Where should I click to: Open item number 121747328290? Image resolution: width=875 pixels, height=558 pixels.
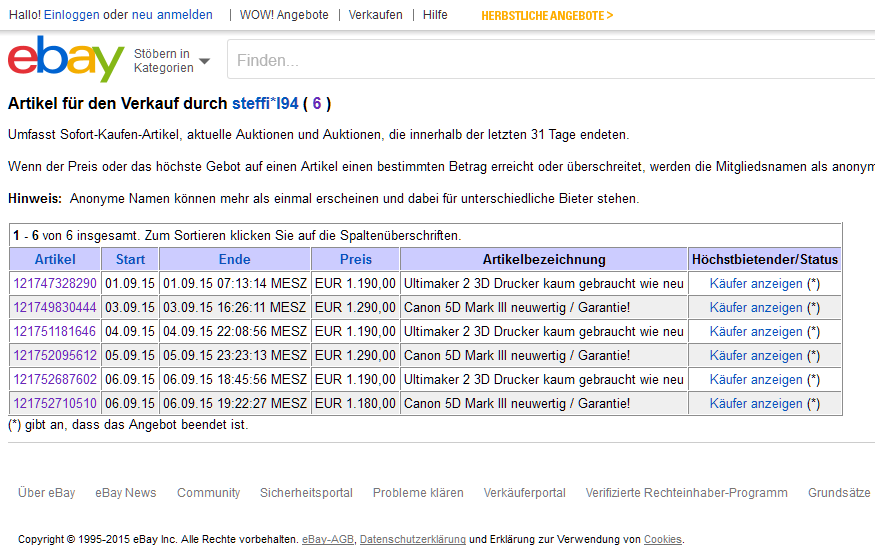pyautogui.click(x=55, y=284)
